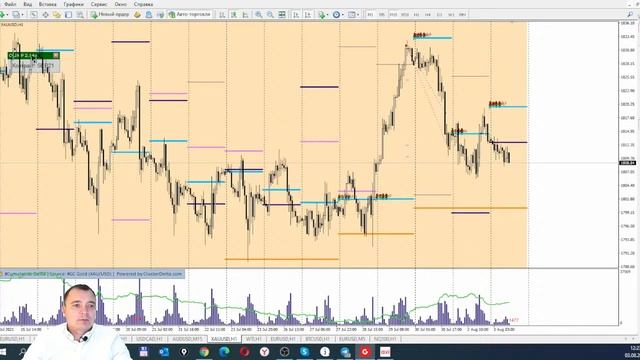The image size is (640, 360).
Task: Toggle the Terminal panel icon
Action: click(68, 15)
